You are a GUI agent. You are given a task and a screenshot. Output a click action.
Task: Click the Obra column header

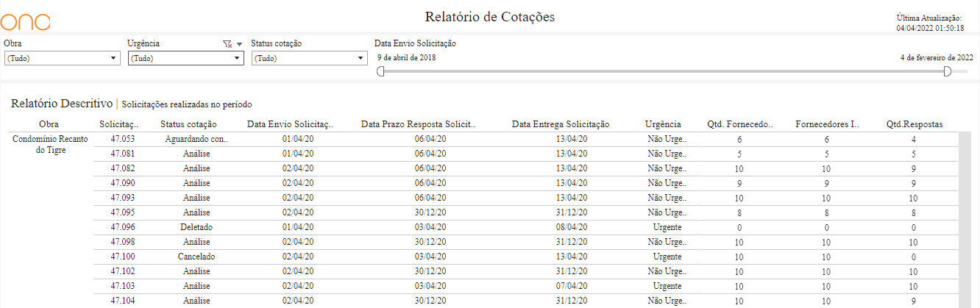tap(49, 124)
